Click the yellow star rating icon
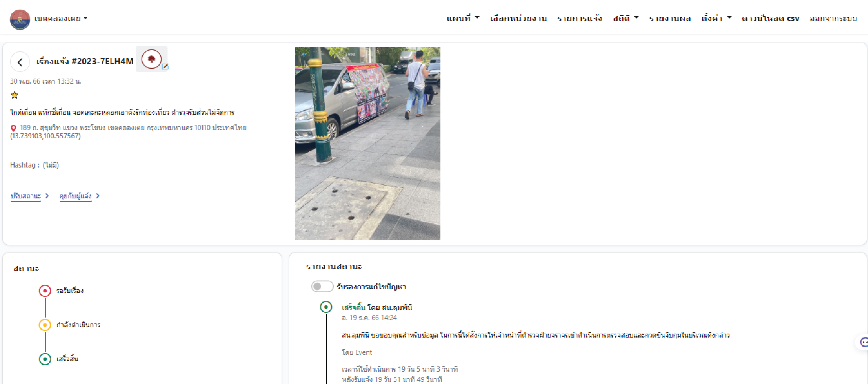The width and height of the screenshot is (868, 384). click(x=15, y=95)
